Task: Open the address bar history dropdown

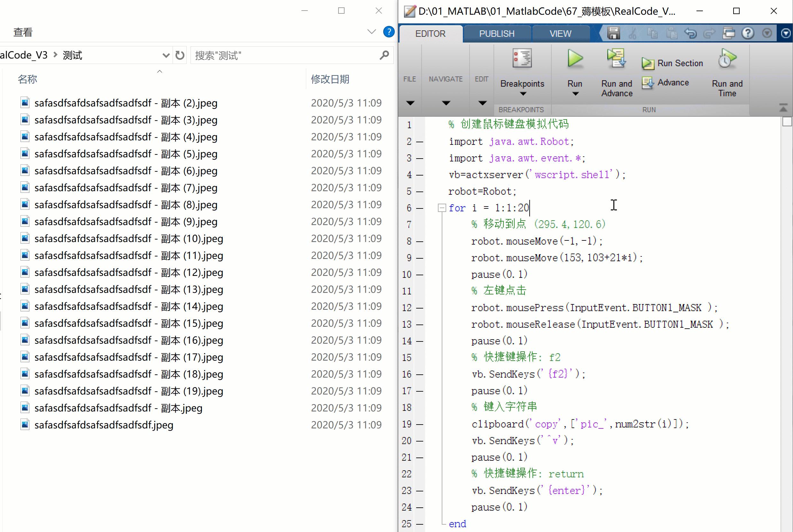Action: coord(166,55)
